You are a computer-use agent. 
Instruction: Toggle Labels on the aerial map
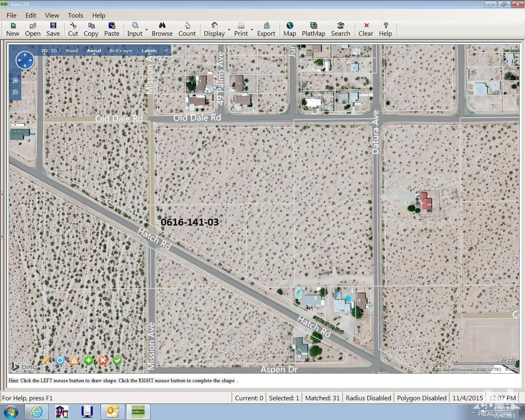(x=148, y=50)
